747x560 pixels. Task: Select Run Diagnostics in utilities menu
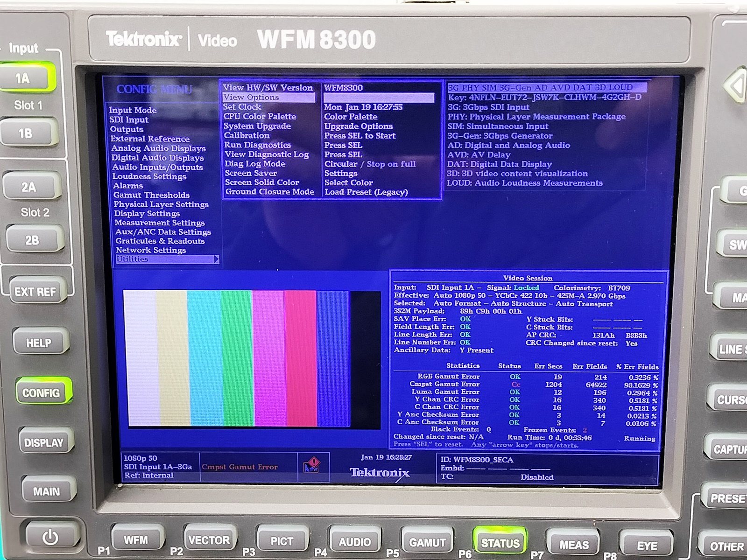(x=257, y=145)
